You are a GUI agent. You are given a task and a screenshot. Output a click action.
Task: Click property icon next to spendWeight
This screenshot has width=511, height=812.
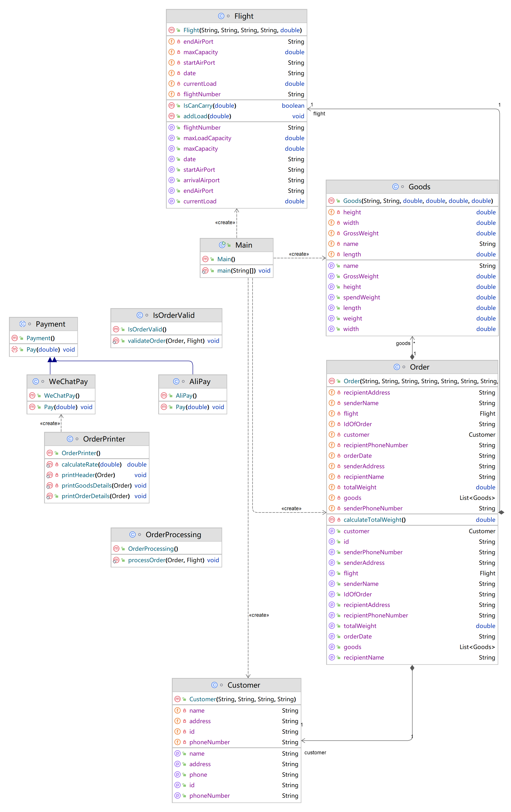pos(331,297)
